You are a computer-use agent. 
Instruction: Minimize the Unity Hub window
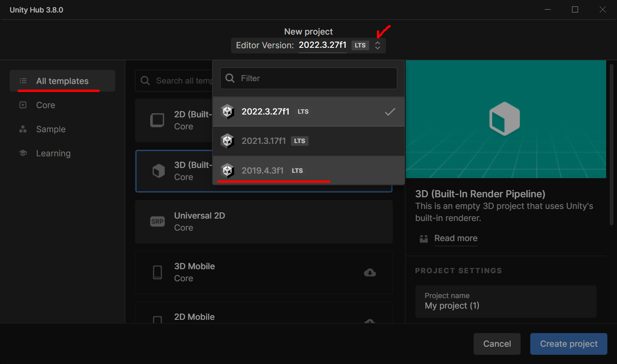(548, 10)
